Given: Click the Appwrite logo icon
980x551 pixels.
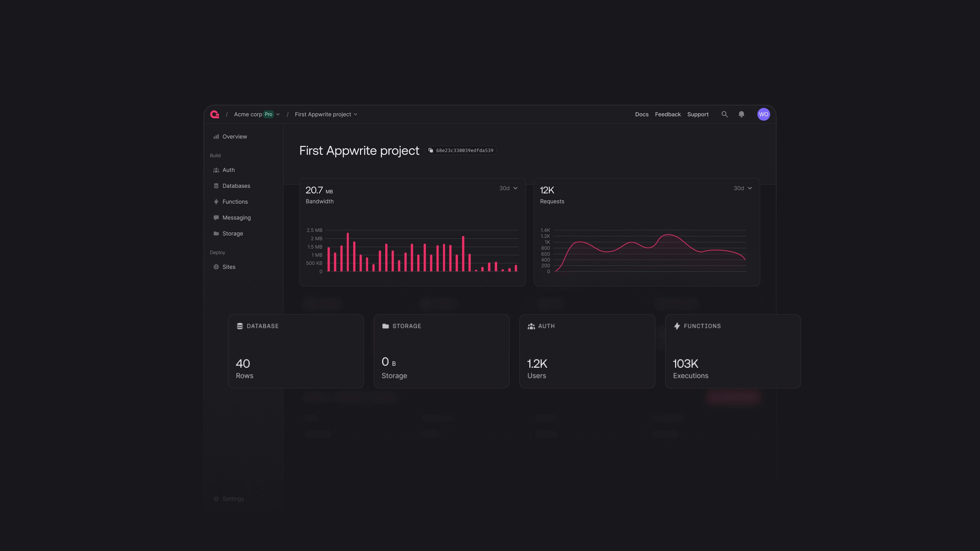Looking at the screenshot, I should point(215,114).
